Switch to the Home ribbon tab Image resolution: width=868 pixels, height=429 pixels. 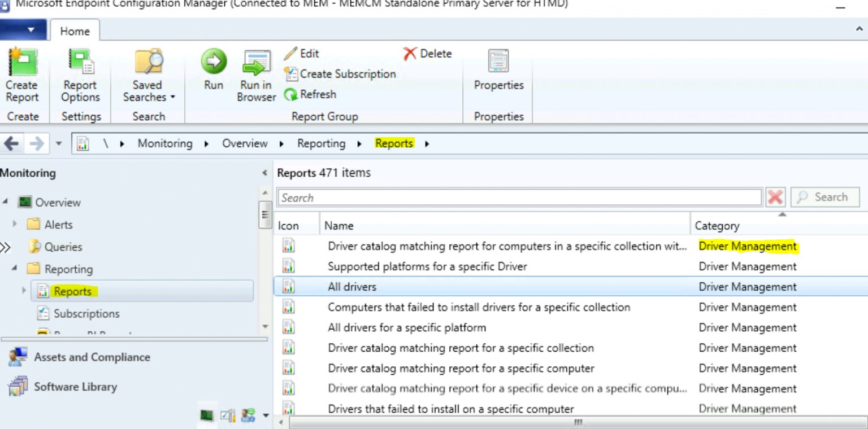pos(75,31)
